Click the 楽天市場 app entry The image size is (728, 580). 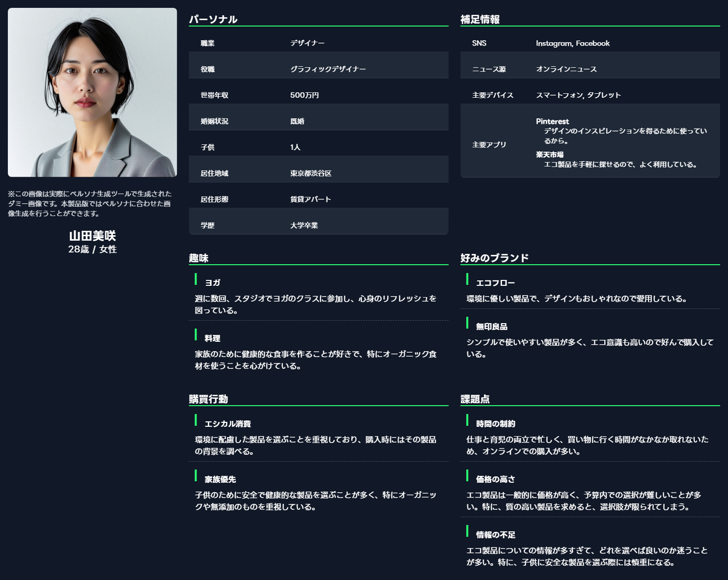[550, 155]
